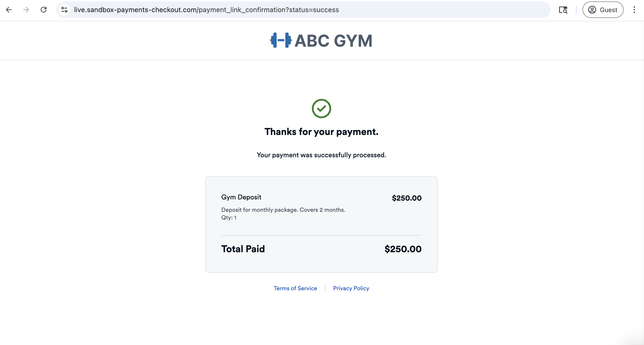Click the Gym Deposit $250.00 price
Viewport: 644px width, 345px height.
[x=407, y=198]
